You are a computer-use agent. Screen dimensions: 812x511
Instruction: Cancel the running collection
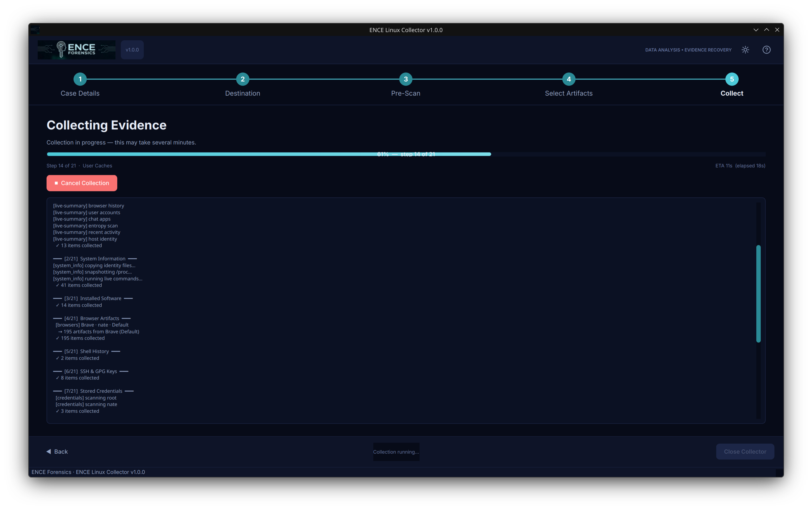pyautogui.click(x=82, y=183)
